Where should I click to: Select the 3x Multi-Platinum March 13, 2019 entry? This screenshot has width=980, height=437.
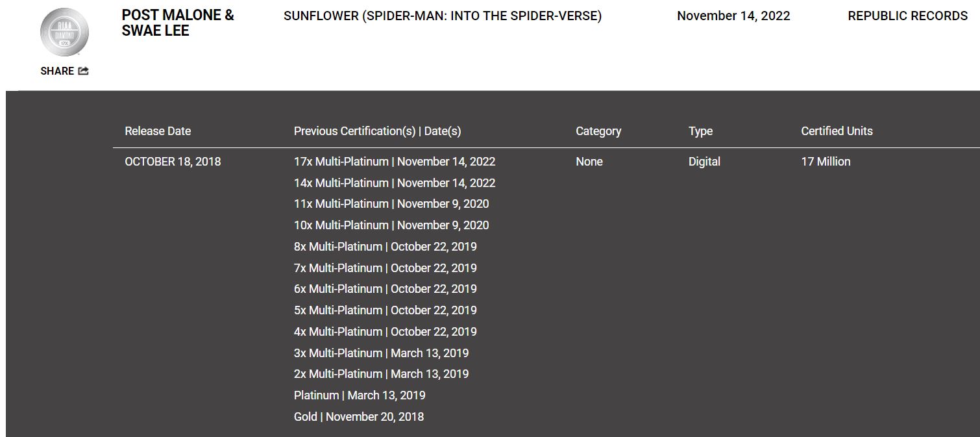381,353
